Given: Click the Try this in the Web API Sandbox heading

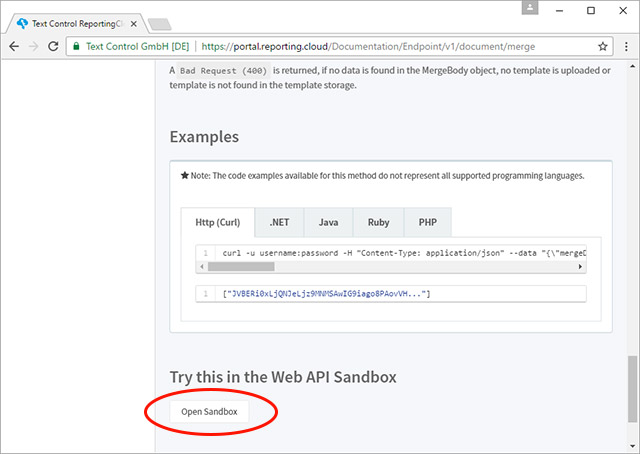Looking at the screenshot, I should (x=283, y=377).
